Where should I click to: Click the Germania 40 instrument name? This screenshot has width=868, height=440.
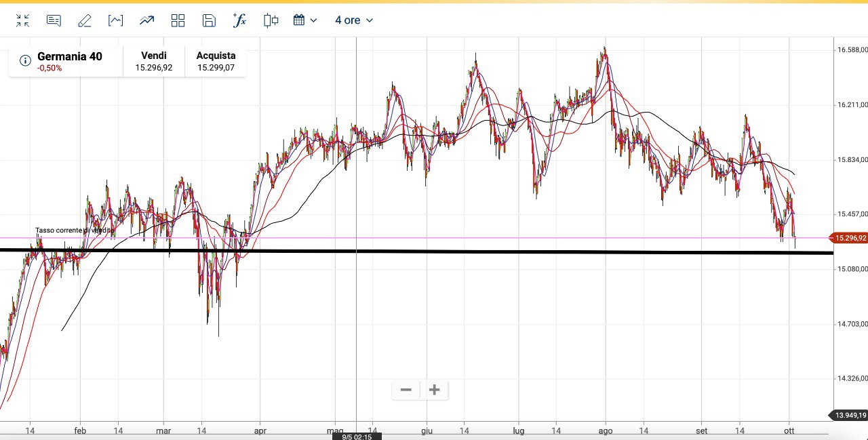point(69,56)
